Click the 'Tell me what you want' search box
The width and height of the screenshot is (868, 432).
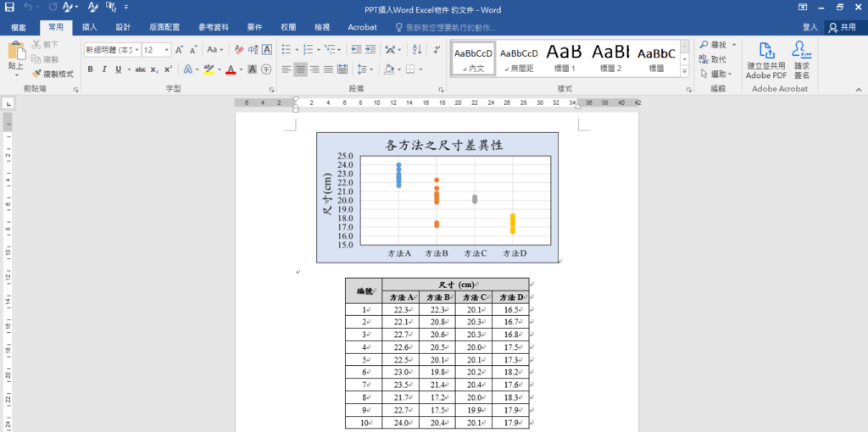click(449, 27)
